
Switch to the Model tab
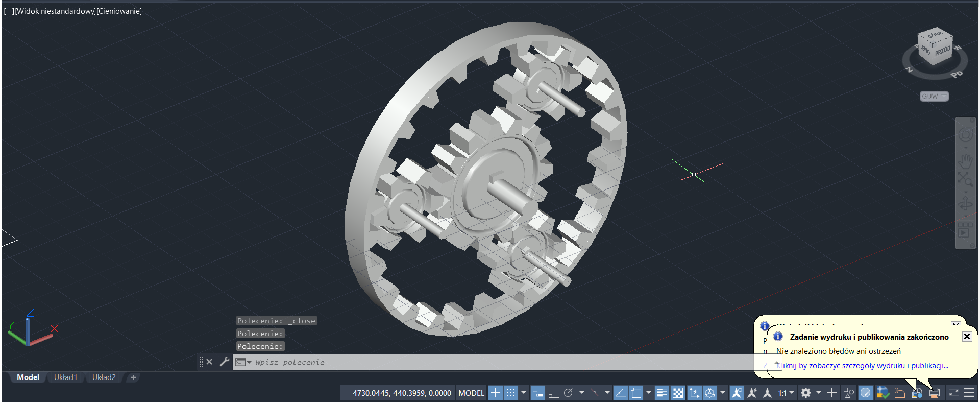coord(28,377)
